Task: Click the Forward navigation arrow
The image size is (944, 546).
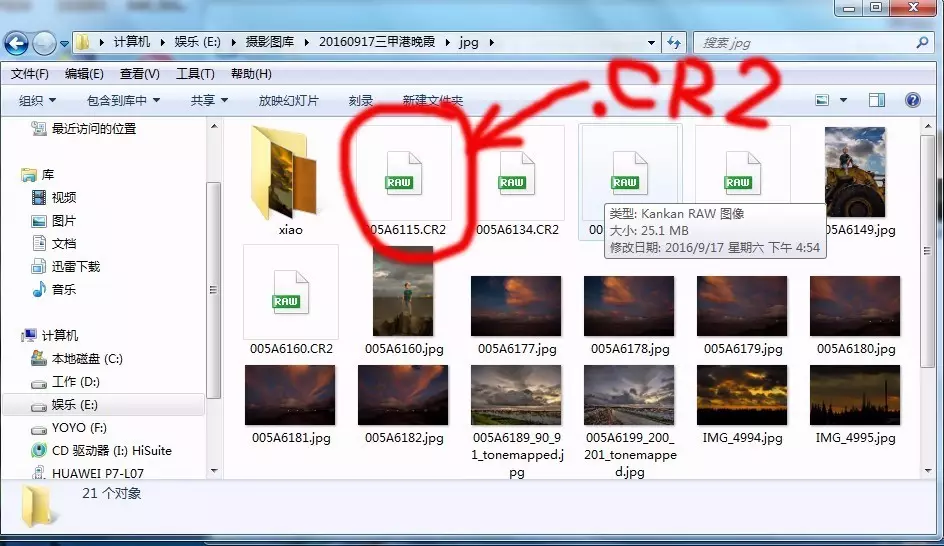Action: tap(44, 43)
